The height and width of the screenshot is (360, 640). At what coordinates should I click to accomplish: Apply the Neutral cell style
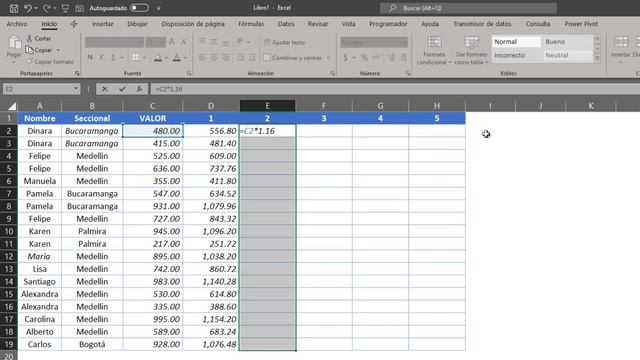coord(567,55)
